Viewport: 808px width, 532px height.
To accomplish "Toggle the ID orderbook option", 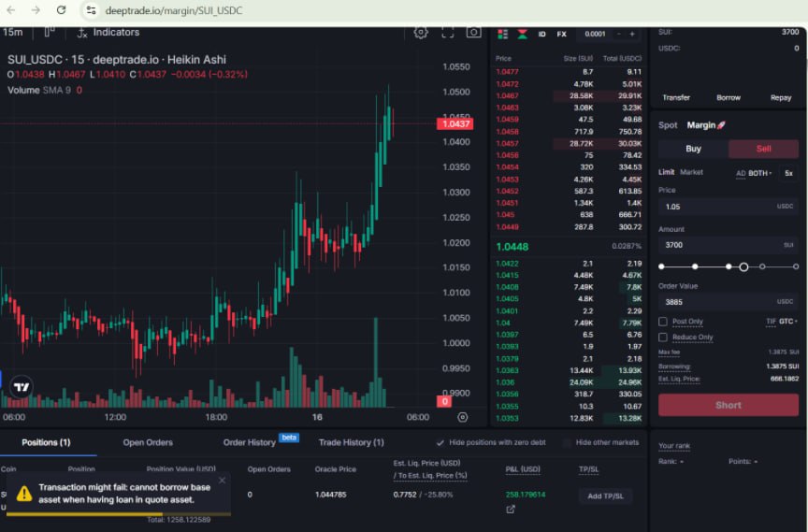I will pyautogui.click(x=541, y=34).
